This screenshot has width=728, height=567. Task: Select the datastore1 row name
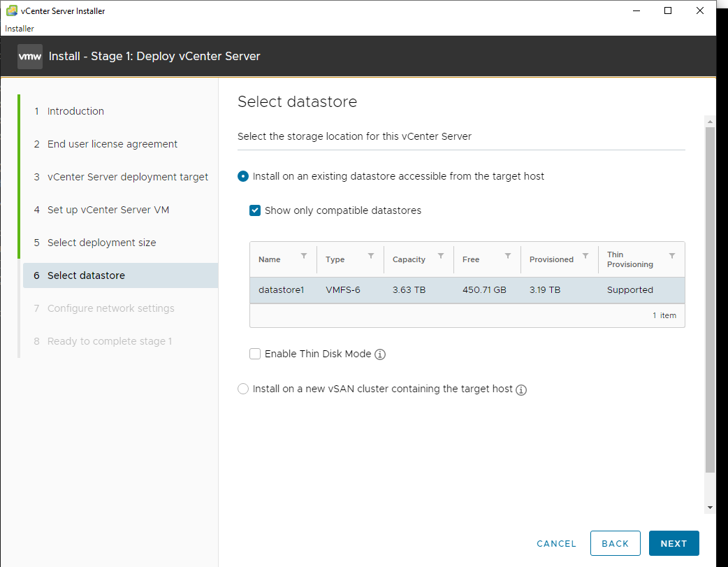click(x=281, y=290)
